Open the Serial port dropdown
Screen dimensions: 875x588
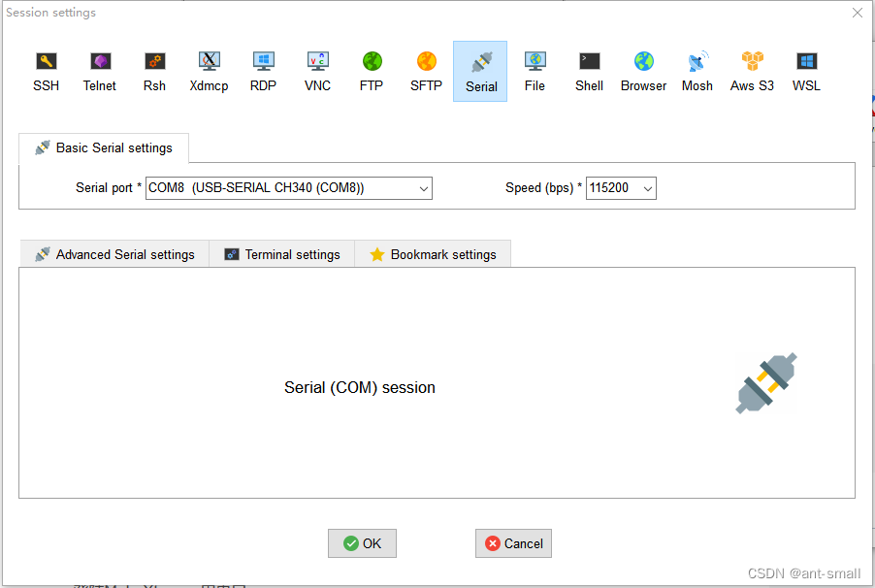pos(422,188)
